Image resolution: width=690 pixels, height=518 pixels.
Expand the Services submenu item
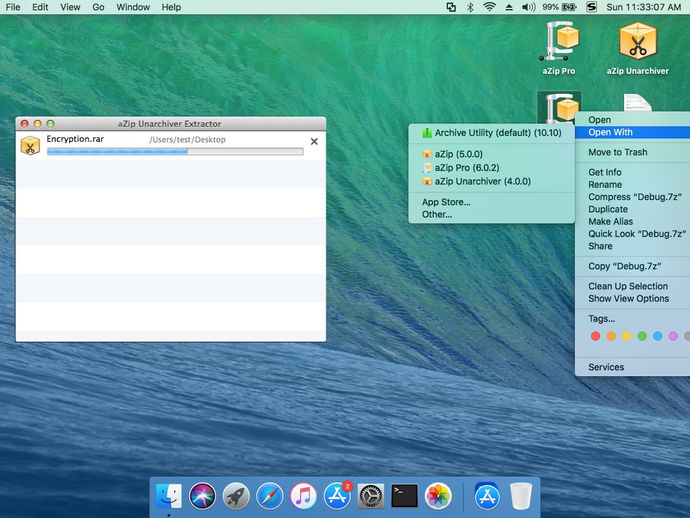tap(632, 367)
